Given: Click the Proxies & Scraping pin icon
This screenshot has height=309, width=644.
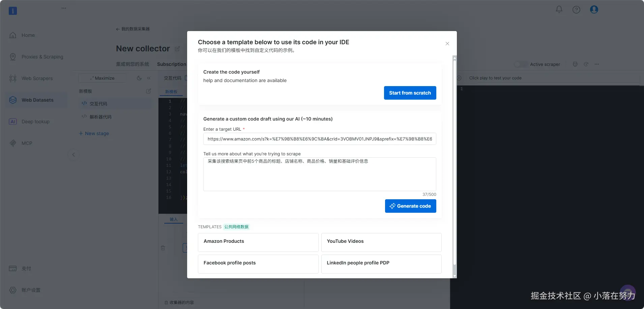Looking at the screenshot, I should pyautogui.click(x=13, y=57).
